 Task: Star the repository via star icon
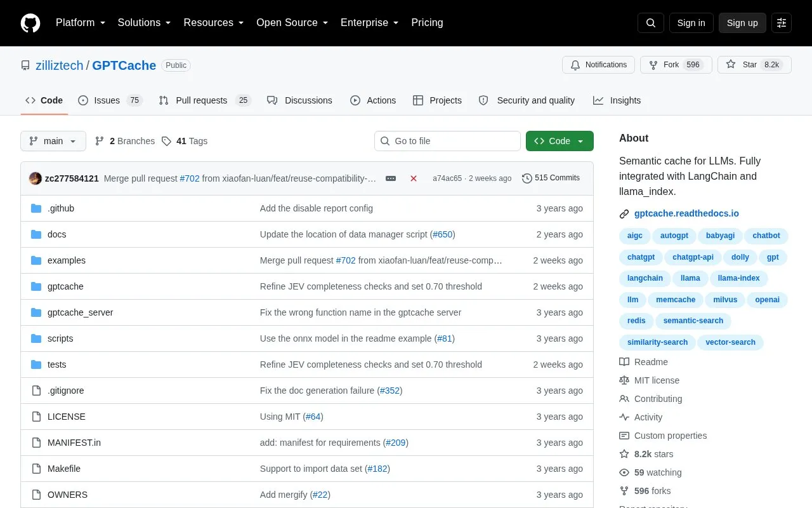coord(731,65)
